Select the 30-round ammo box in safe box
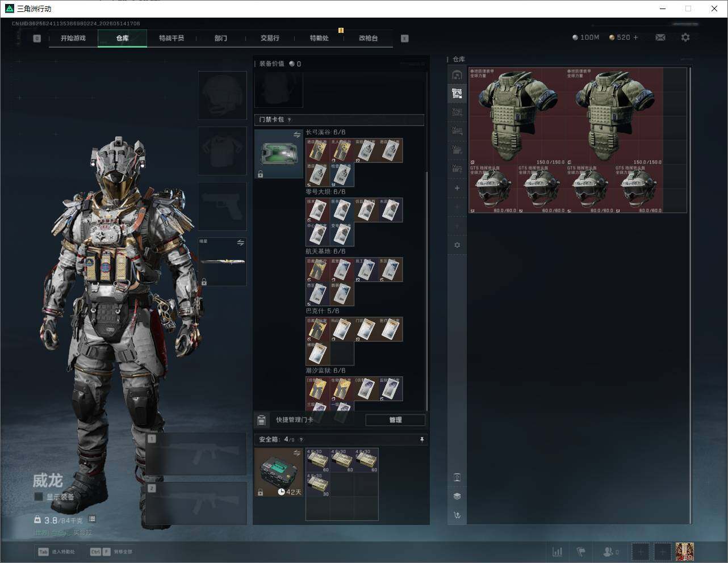The width and height of the screenshot is (728, 563). [318, 485]
